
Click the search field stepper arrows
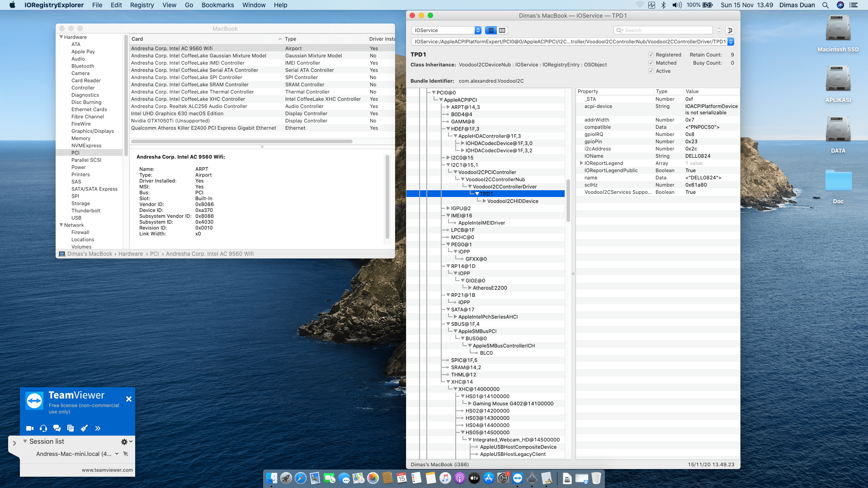pos(719,30)
